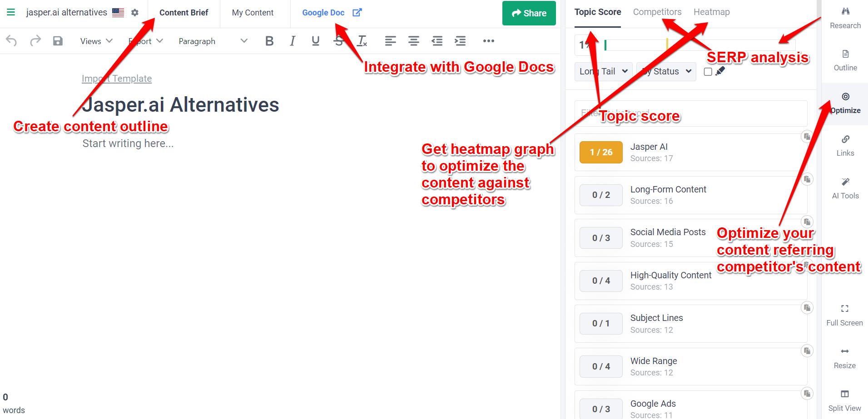Select the Social Media Posts topic row
The height and width of the screenshot is (419, 868).
click(691, 238)
